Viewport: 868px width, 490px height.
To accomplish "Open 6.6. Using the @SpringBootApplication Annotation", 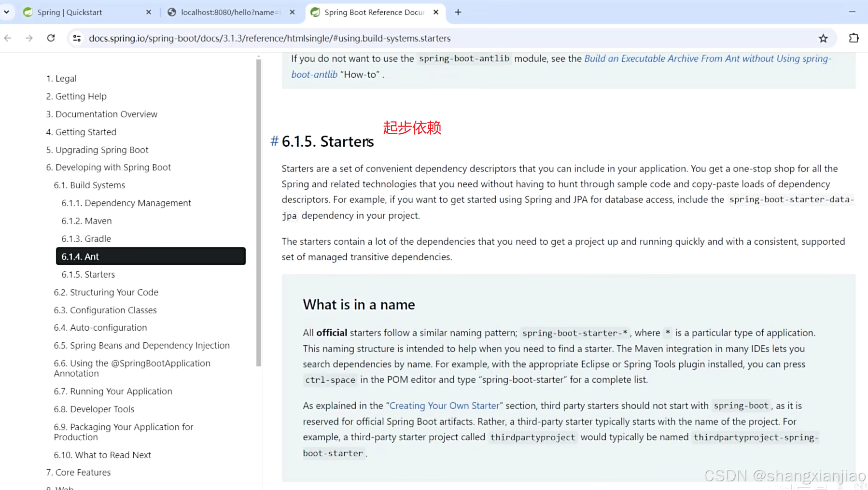I will click(x=132, y=368).
